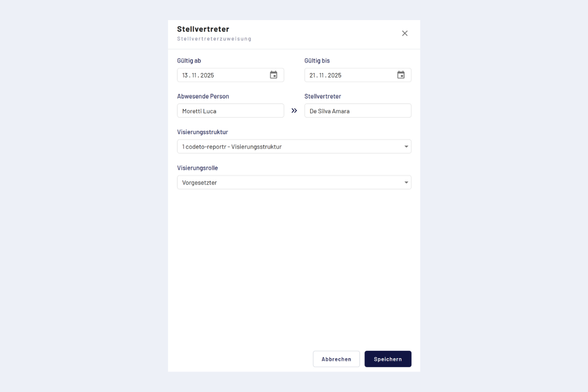
Task: Select day '21' in Gültig bis date
Action: click(313, 75)
